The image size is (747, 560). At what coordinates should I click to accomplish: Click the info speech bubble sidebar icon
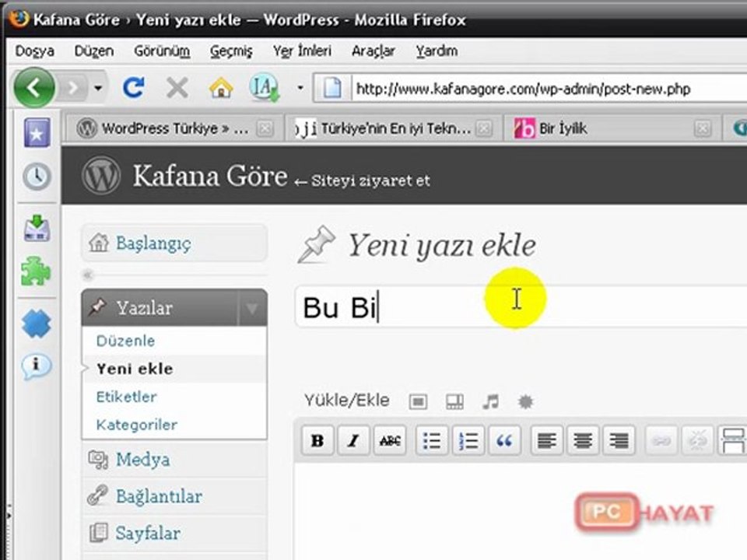[x=37, y=366]
